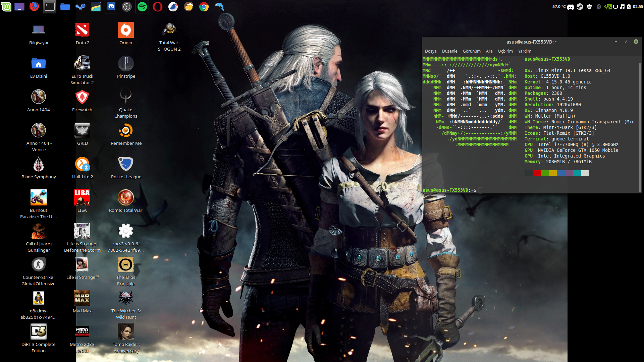This screenshot has height=362, width=644.
Task: Switch to Discord in the panel launchers
Action: [111, 6]
